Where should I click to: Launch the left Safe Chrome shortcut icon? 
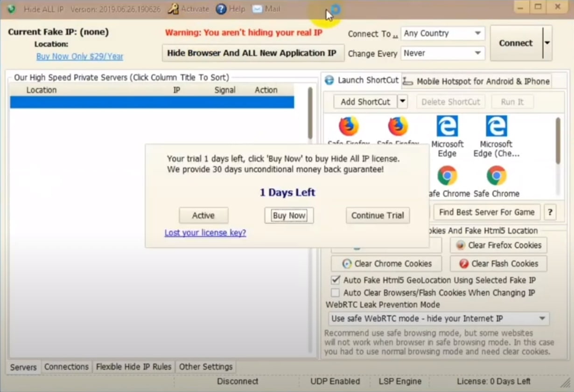point(447,176)
